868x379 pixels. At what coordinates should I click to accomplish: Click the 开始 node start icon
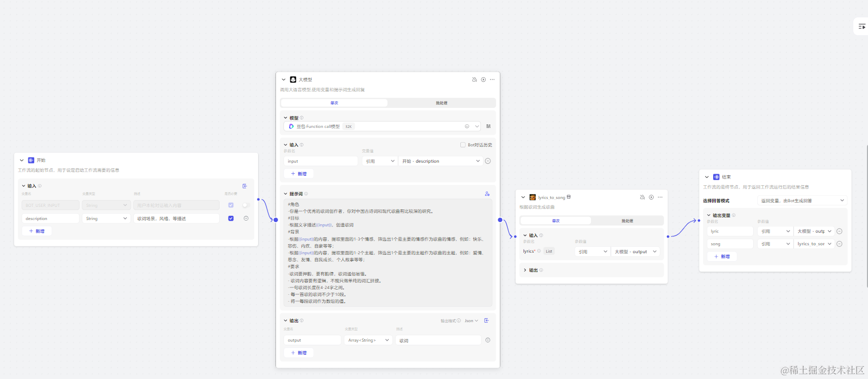pos(31,160)
